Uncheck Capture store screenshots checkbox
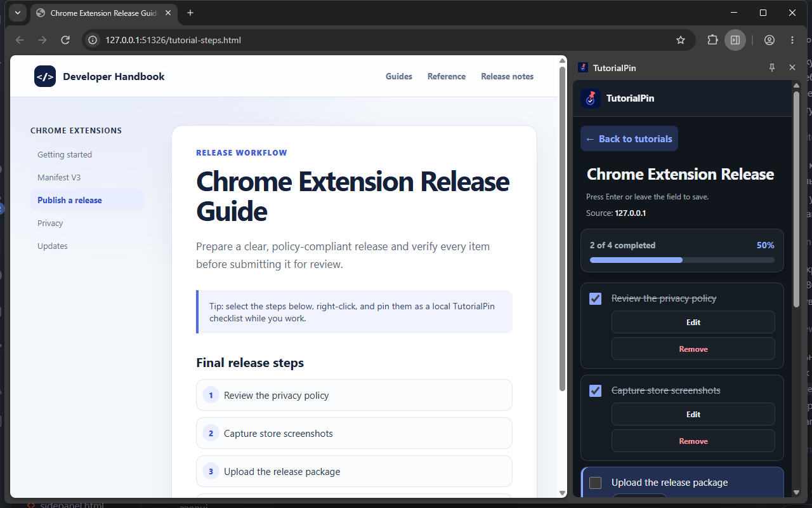This screenshot has width=812, height=508. coord(595,391)
